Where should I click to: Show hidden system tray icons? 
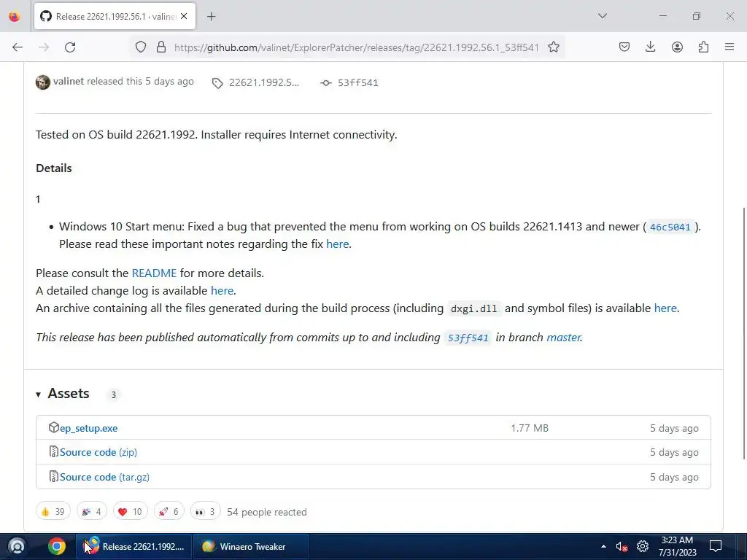603,547
